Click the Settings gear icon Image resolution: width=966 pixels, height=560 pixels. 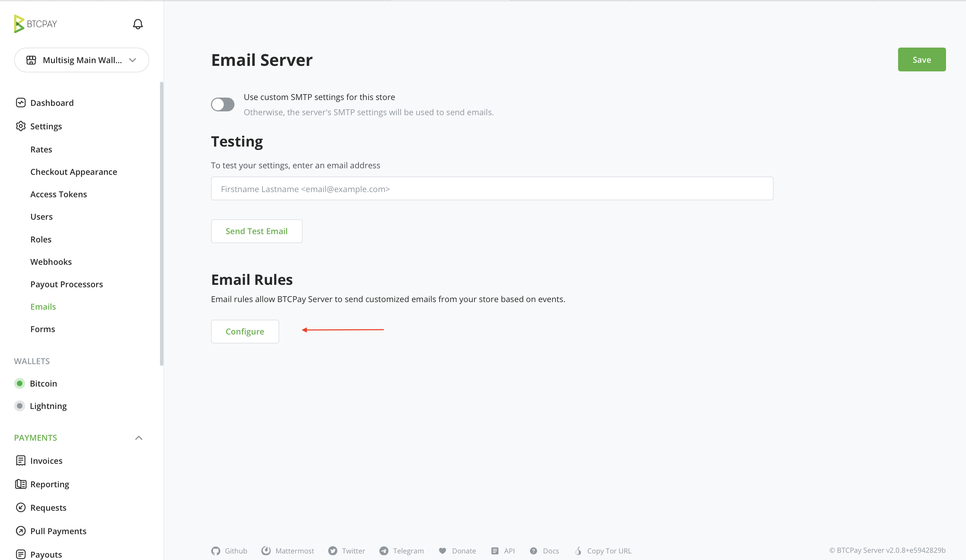pos(21,126)
